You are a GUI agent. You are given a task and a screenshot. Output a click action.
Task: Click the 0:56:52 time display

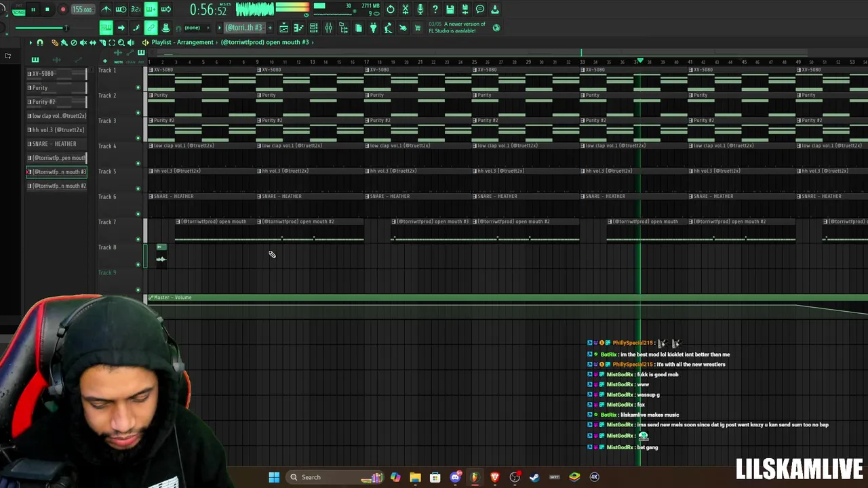point(208,9)
